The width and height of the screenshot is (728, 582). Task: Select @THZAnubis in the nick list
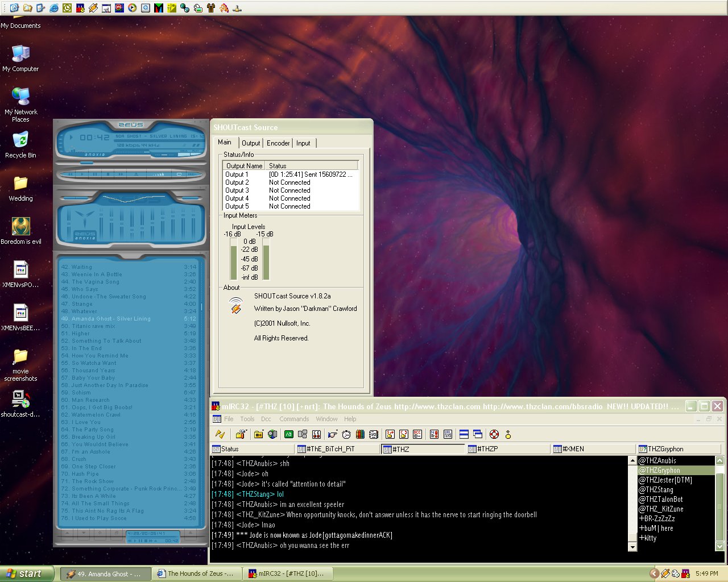[x=676, y=461]
